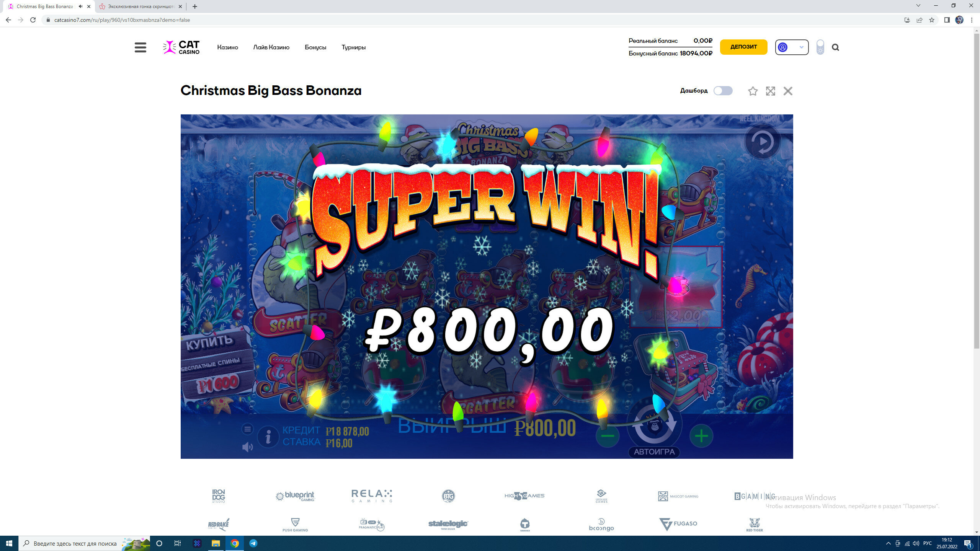Open the in-game settings menu icon
The height and width of the screenshot is (551, 980).
(x=247, y=429)
